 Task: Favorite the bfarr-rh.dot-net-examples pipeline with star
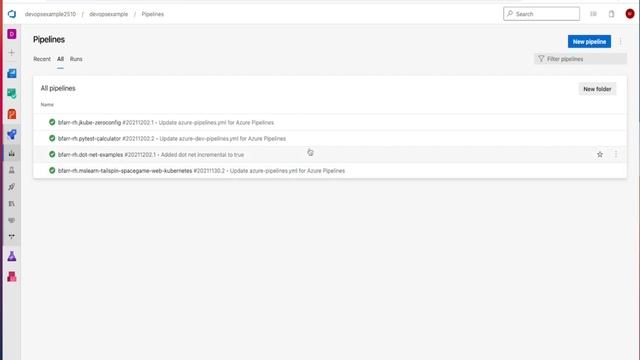click(x=600, y=154)
